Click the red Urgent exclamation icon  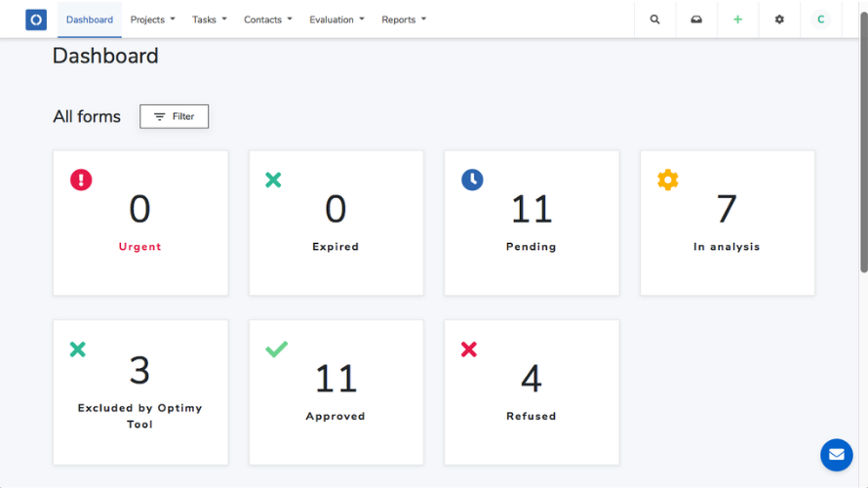tap(81, 180)
